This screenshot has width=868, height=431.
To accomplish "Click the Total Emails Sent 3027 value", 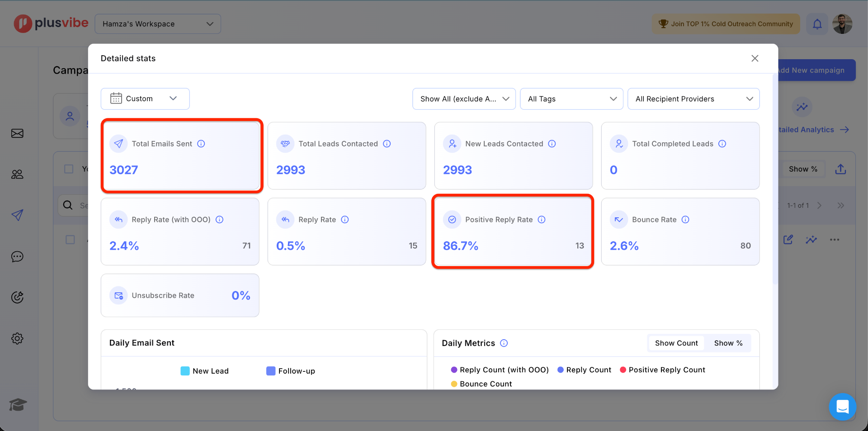I will [123, 170].
